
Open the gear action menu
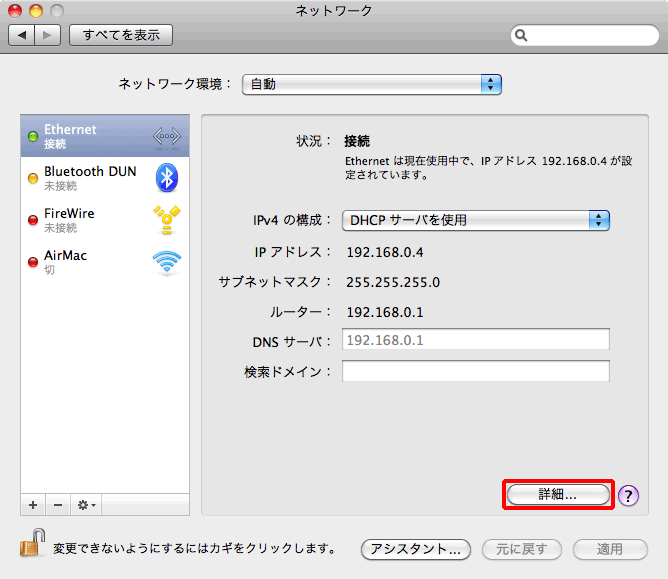(86, 505)
